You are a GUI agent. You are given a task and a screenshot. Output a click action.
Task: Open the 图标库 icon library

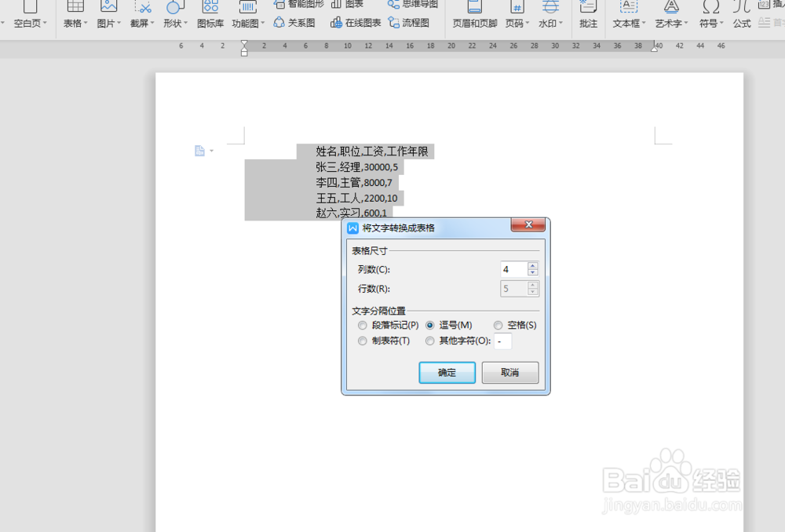point(210,14)
